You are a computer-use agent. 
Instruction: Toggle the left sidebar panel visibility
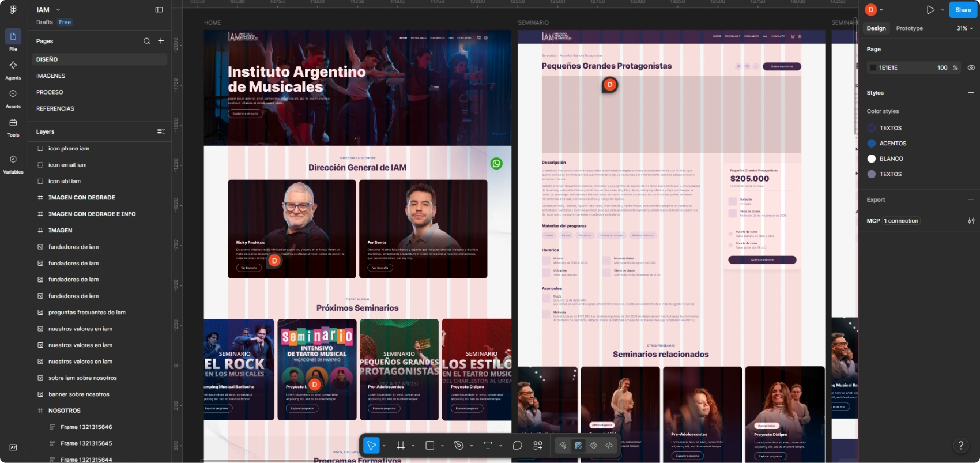tap(159, 10)
